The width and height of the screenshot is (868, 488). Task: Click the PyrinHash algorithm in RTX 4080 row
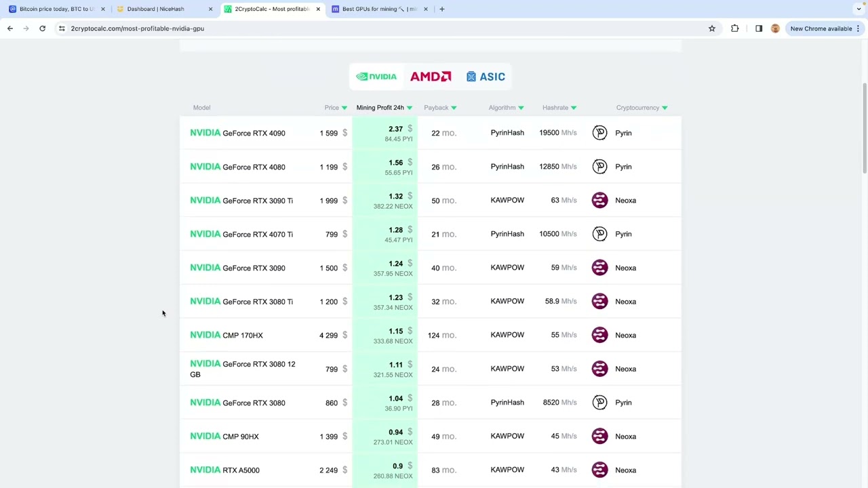point(507,167)
